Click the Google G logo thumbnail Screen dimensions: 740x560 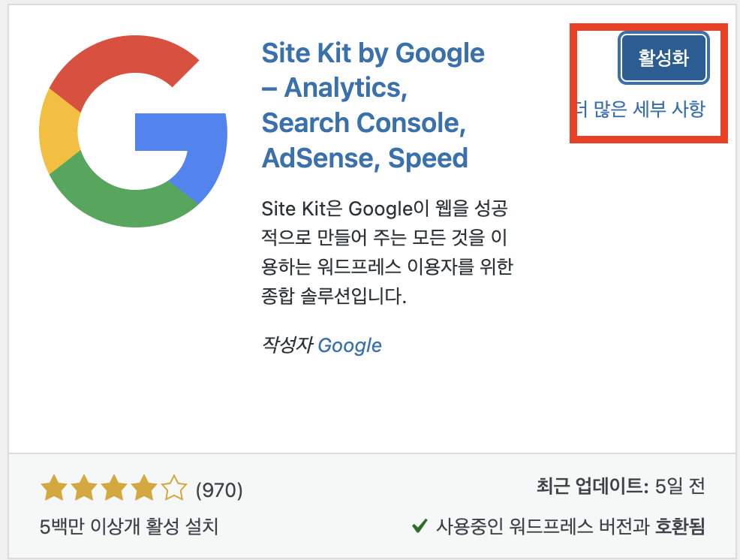(x=133, y=131)
